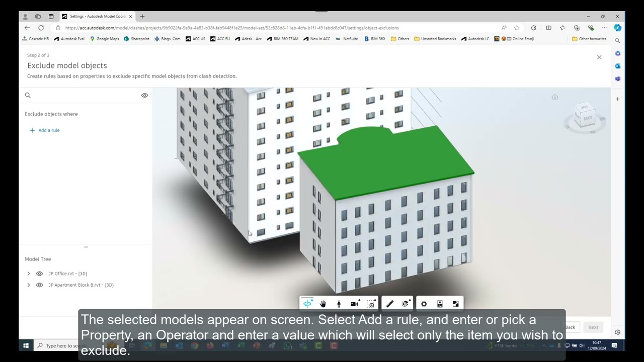
Task: Open the Copilot sidebar icon
Action: point(617,28)
